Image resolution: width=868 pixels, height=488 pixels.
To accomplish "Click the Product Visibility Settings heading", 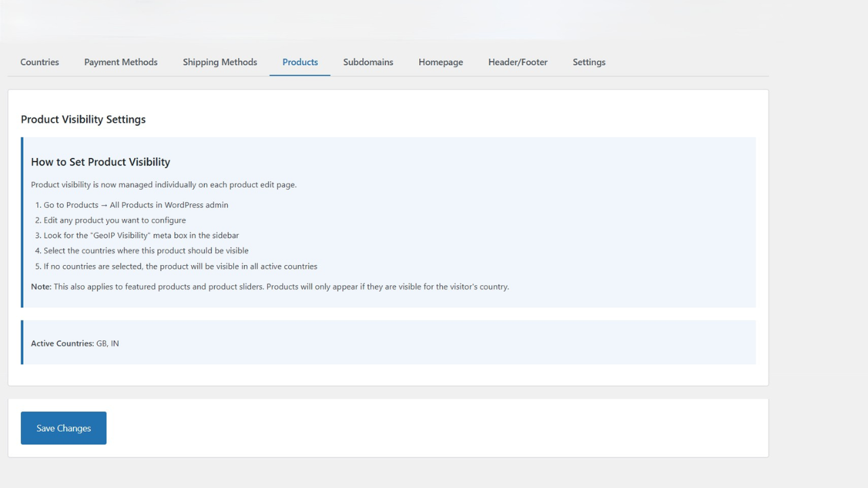I will (83, 119).
